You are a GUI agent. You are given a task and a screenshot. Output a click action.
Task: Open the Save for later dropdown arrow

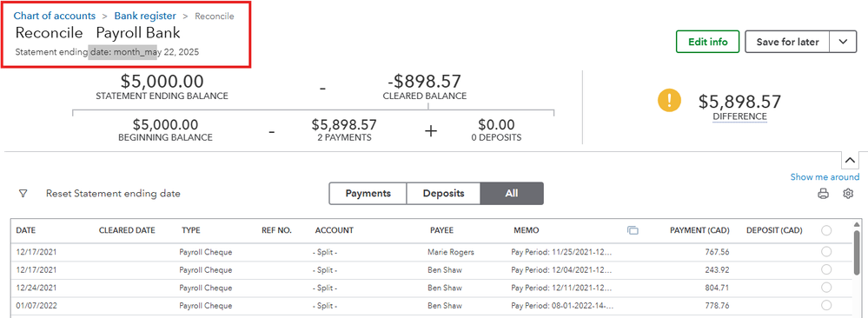tap(843, 42)
